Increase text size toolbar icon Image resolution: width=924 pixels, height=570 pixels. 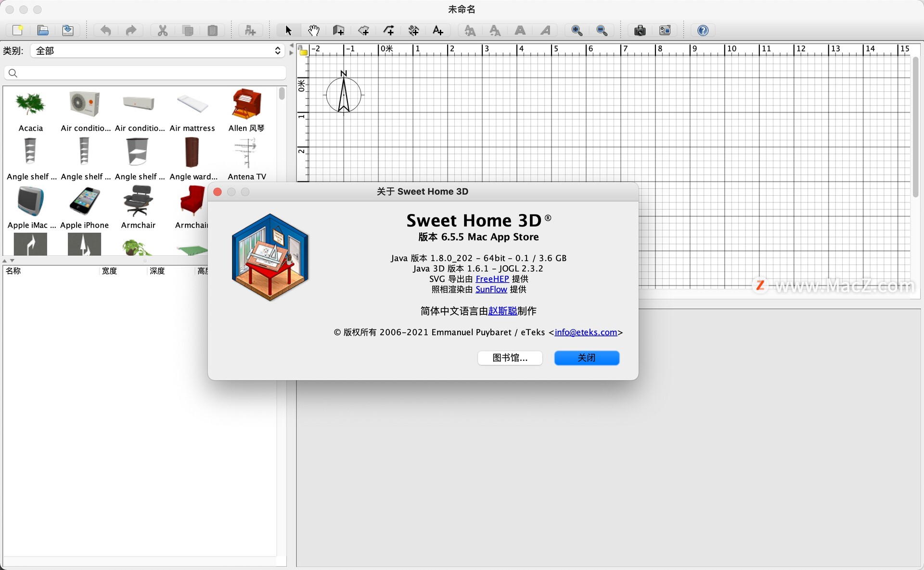coord(470,30)
